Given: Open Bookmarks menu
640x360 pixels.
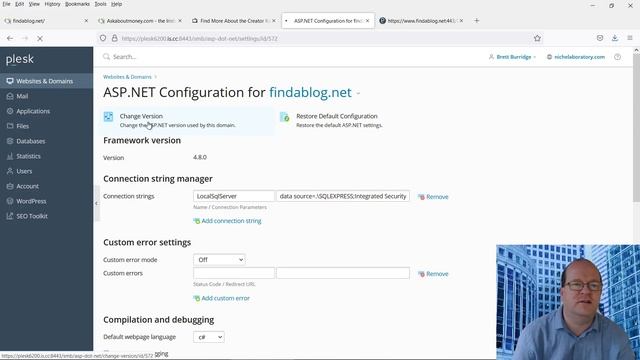Looking at the screenshot, I should point(78,4).
